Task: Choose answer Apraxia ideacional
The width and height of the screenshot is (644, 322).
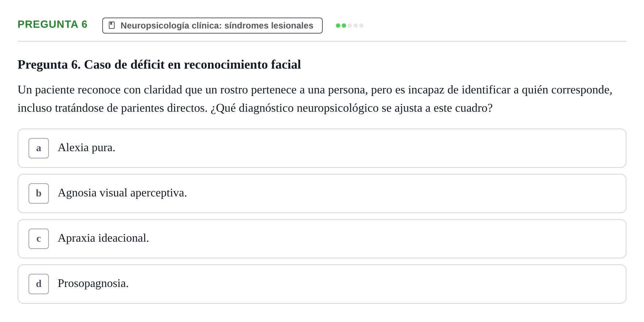Action: click(322, 239)
